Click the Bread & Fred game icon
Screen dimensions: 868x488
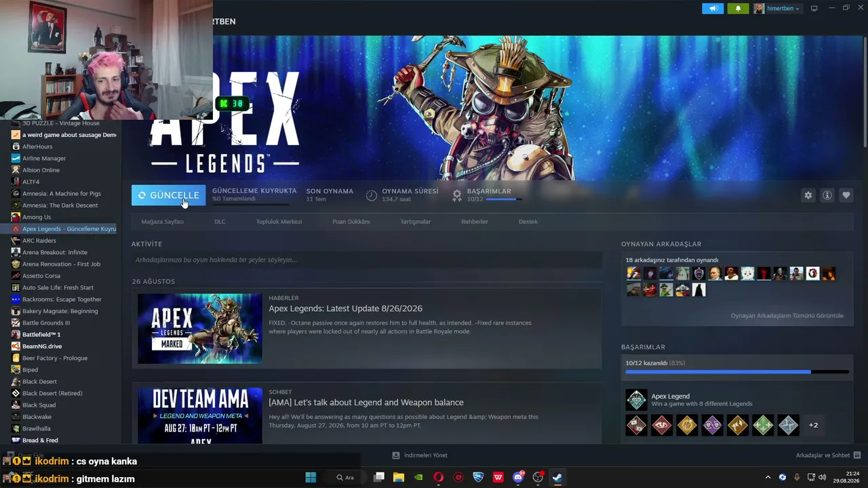(x=16, y=441)
